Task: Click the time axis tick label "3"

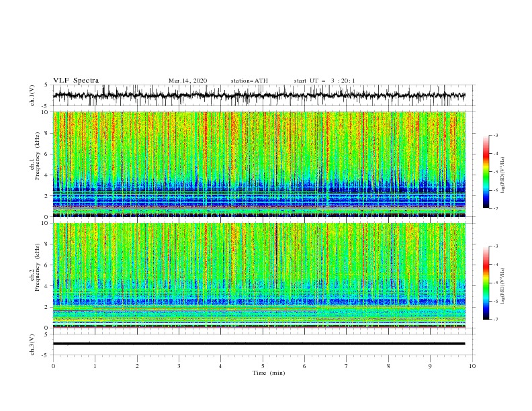Action: [x=179, y=366]
